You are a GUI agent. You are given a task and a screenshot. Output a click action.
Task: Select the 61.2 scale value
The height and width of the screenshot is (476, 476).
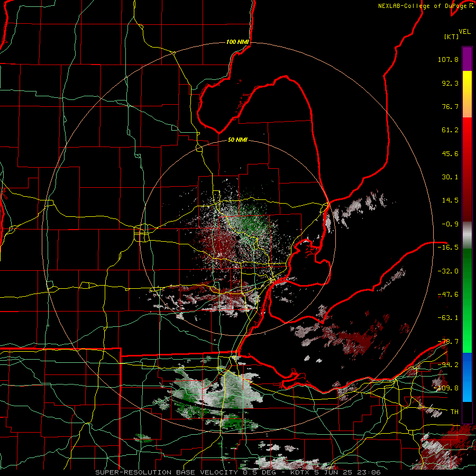coord(450,130)
